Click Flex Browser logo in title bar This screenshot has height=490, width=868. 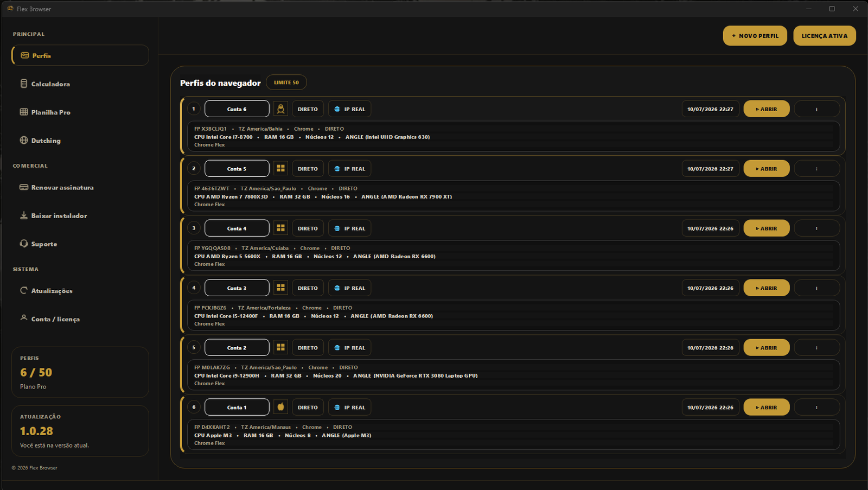10,9
